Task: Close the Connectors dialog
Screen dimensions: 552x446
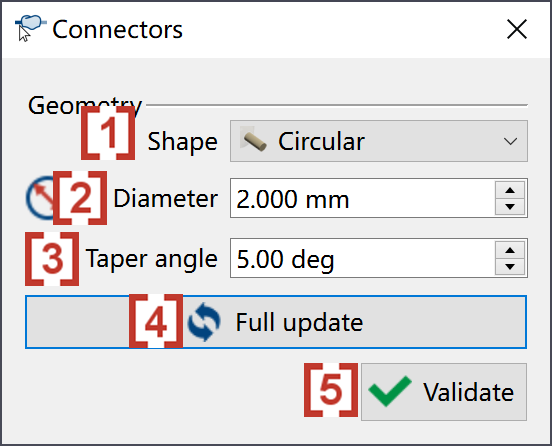Action: click(x=517, y=29)
